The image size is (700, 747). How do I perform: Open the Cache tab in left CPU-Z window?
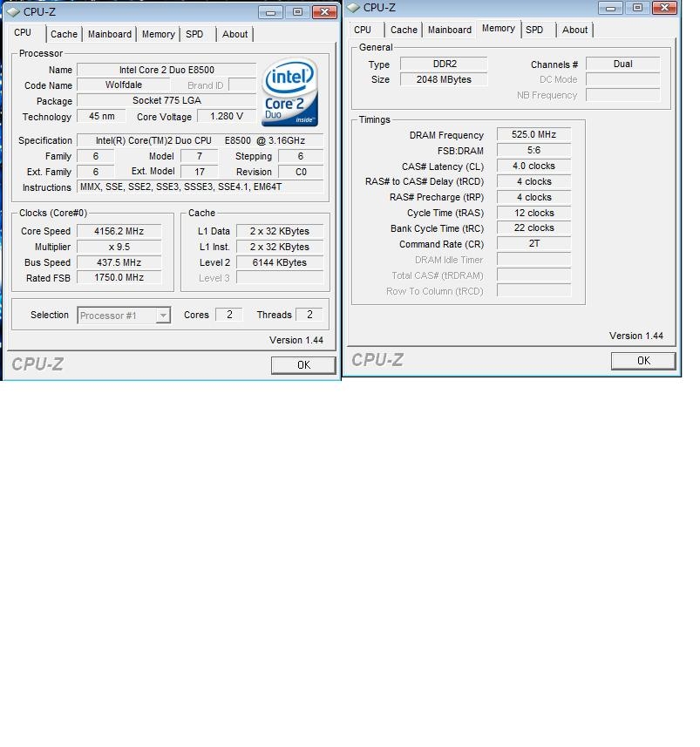(64, 34)
